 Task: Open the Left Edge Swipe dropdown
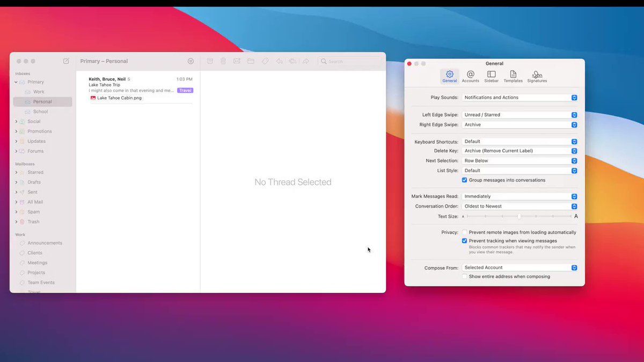coord(520,115)
